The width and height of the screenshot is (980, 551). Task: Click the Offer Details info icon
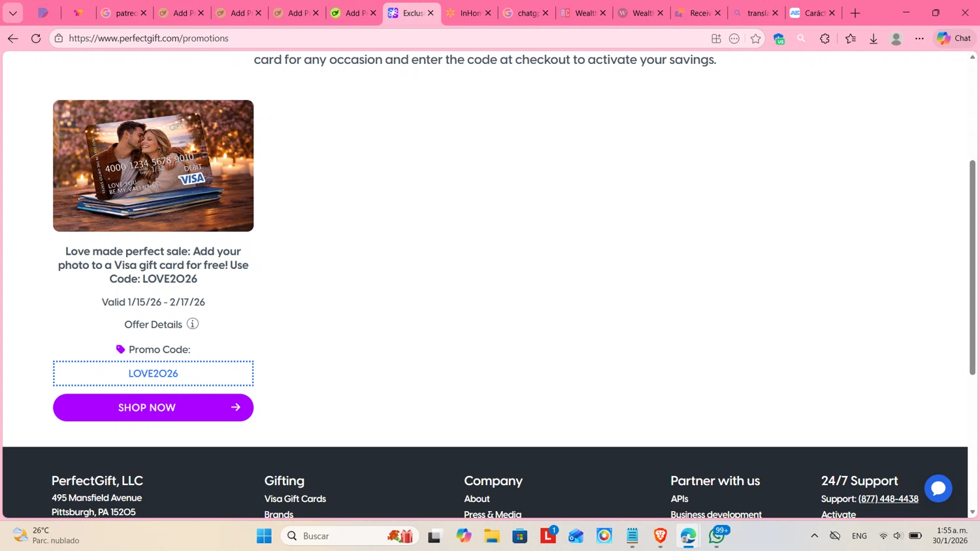point(193,324)
